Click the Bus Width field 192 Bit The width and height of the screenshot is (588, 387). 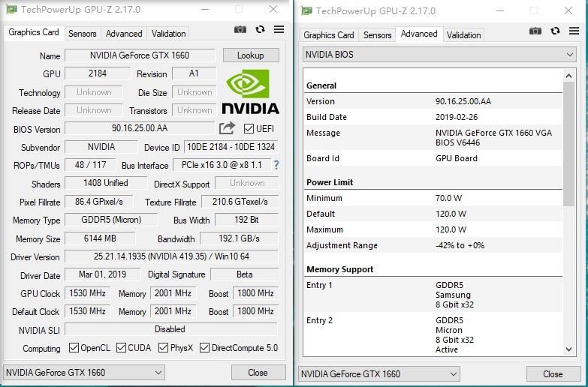click(x=246, y=220)
